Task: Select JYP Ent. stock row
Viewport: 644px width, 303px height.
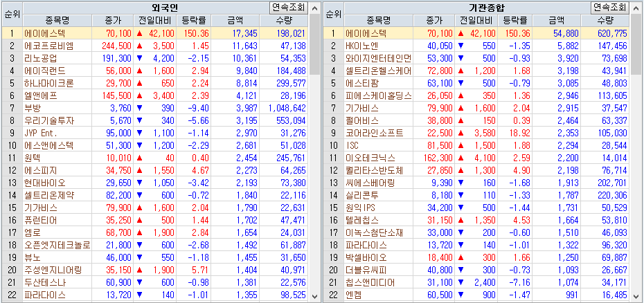Action: (155, 133)
